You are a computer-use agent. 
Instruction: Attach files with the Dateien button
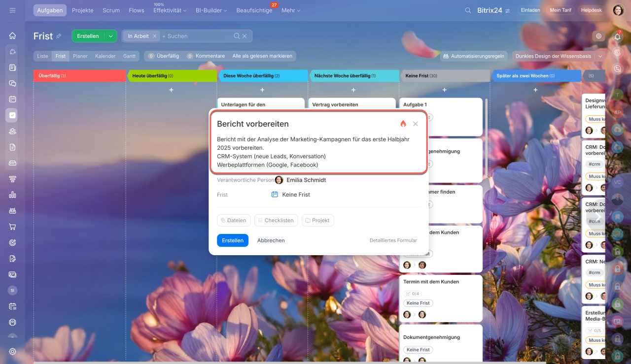[234, 220]
